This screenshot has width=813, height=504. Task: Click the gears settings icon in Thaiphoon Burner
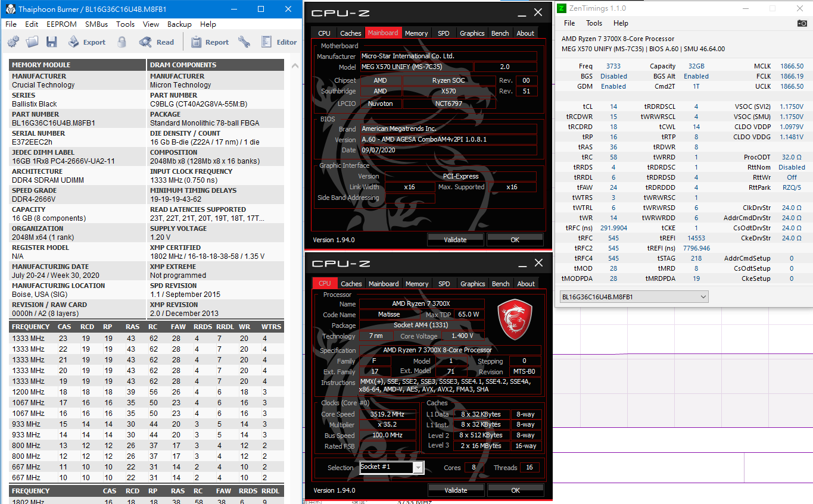pyautogui.click(x=13, y=42)
